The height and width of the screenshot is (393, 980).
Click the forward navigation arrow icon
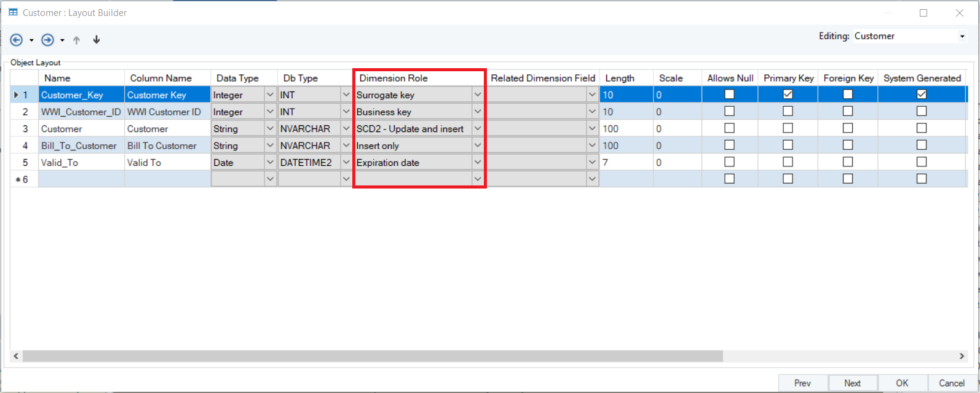coord(47,40)
